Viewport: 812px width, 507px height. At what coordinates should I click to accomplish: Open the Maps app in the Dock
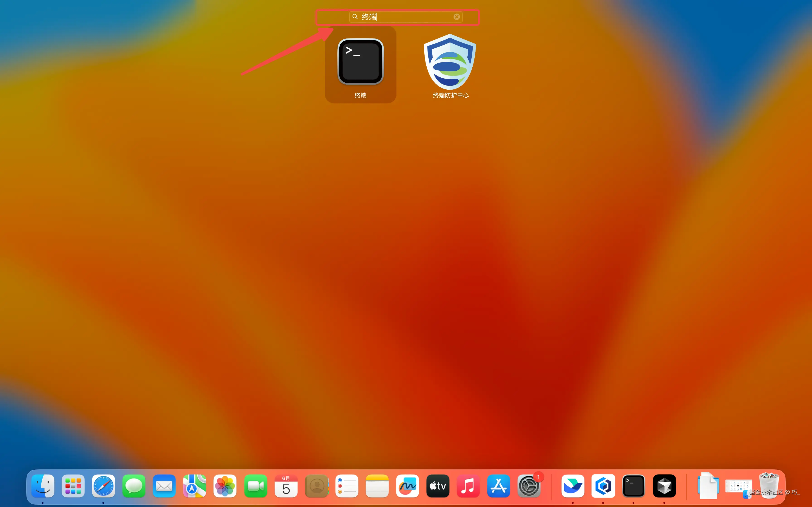click(195, 486)
